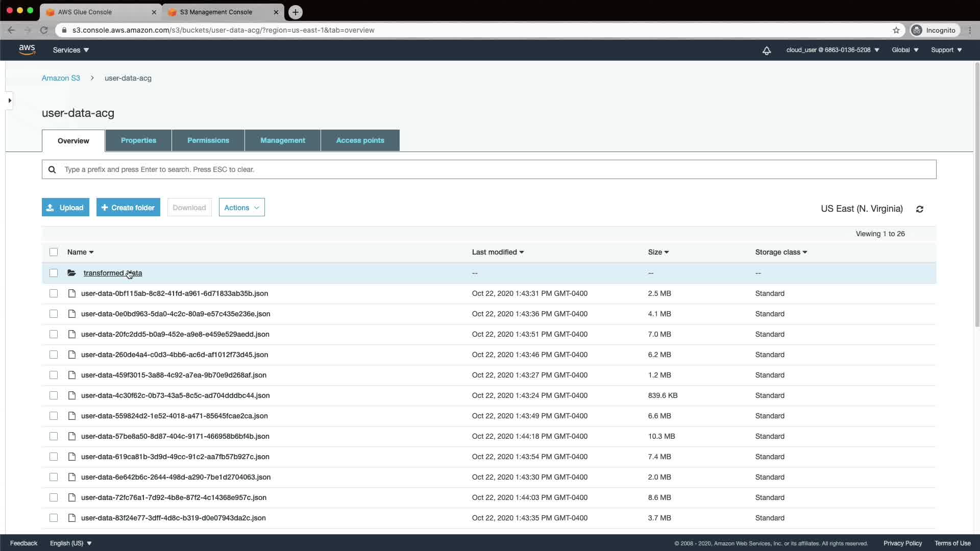Viewport: 980px width, 551px height.
Task: Expand the left side navigation panel arrow
Action: point(9,101)
